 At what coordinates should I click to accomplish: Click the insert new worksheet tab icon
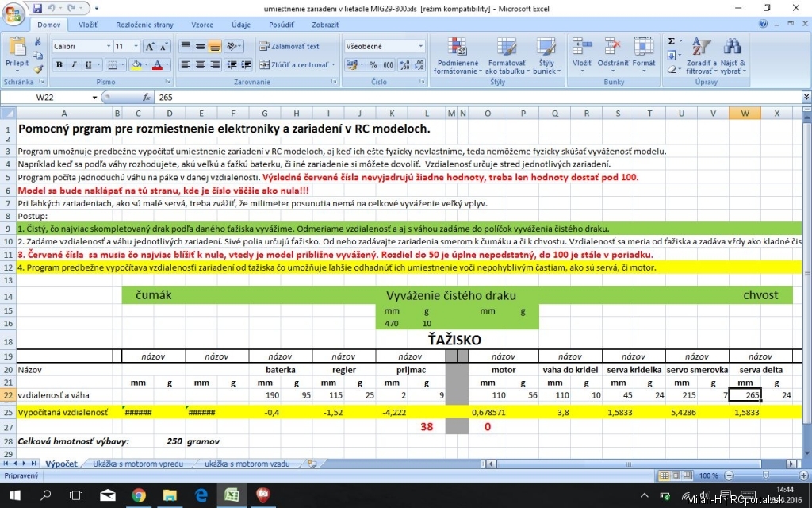[x=312, y=464]
